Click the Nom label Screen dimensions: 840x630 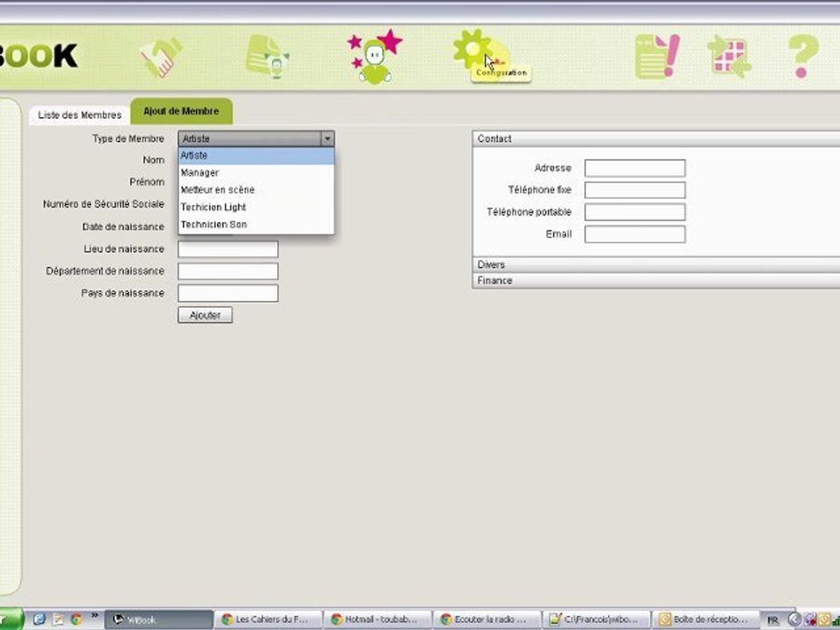153,160
